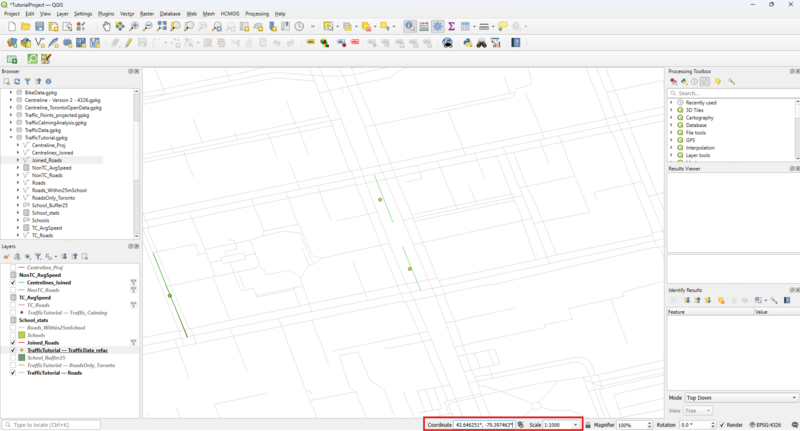800x431 pixels.
Task: Open the Scale dropdown
Action: [x=575, y=425]
